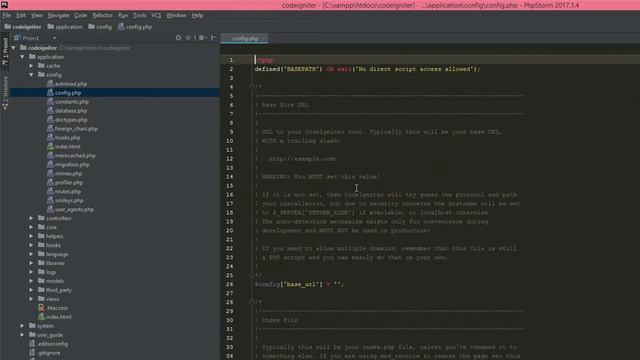Open the File menu

[7, 15]
